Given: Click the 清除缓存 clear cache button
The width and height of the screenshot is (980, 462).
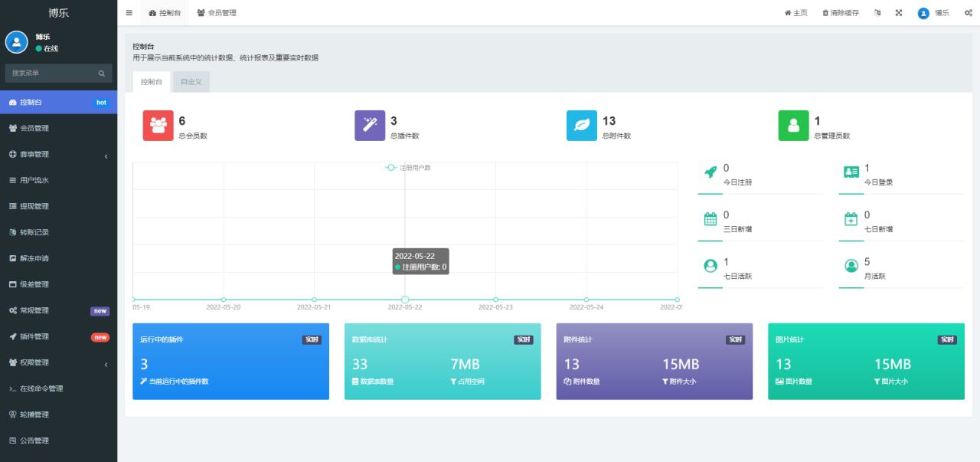Looking at the screenshot, I should pyautogui.click(x=841, y=13).
